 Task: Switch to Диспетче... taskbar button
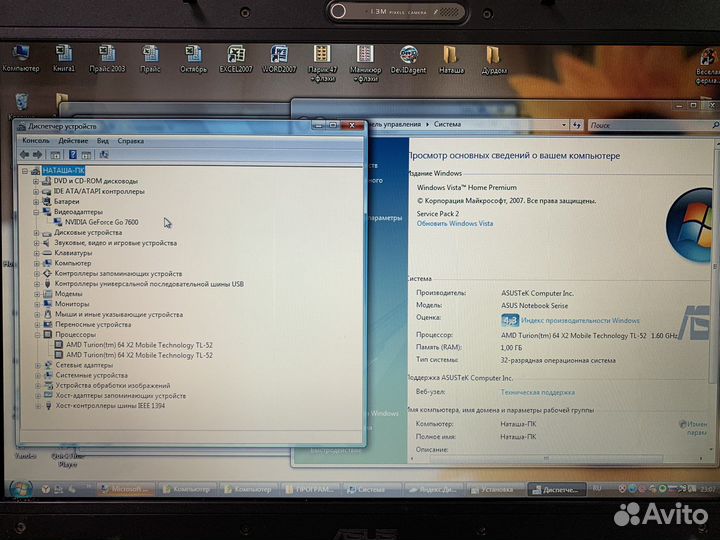pyautogui.click(x=557, y=490)
